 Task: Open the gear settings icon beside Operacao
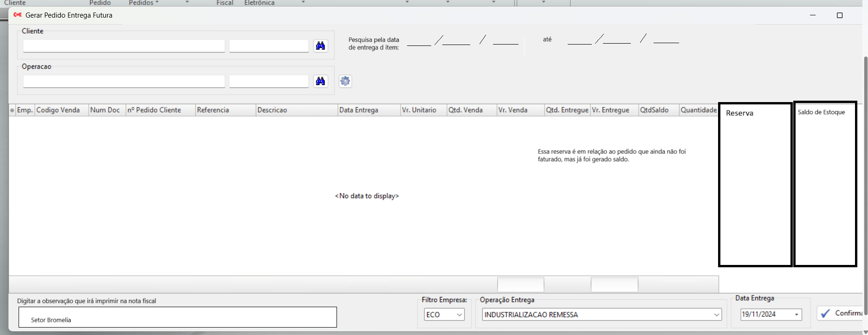tap(345, 81)
